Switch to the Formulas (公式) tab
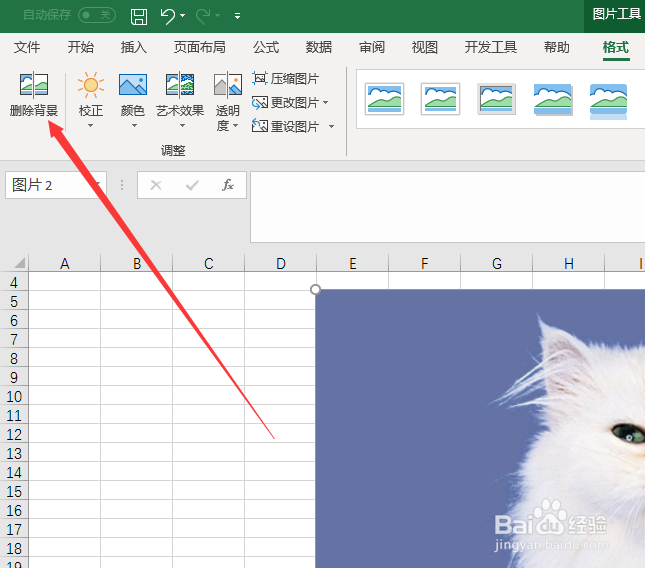 point(266,47)
